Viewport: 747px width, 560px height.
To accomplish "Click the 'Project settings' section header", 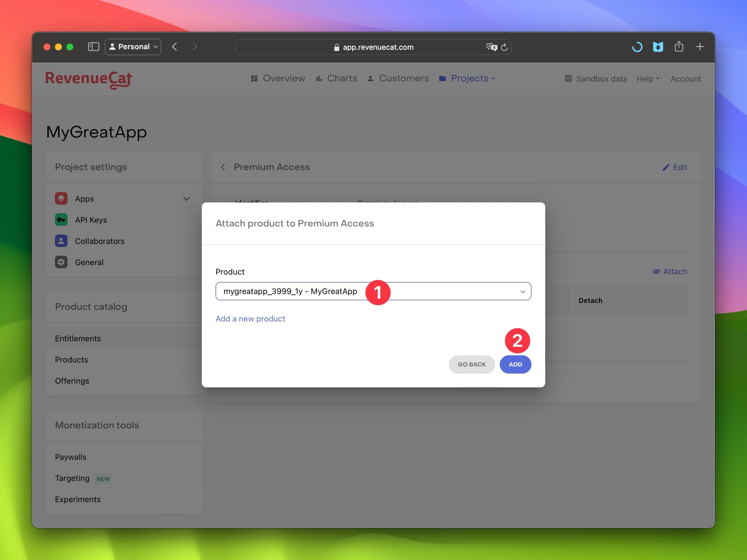I will click(91, 167).
